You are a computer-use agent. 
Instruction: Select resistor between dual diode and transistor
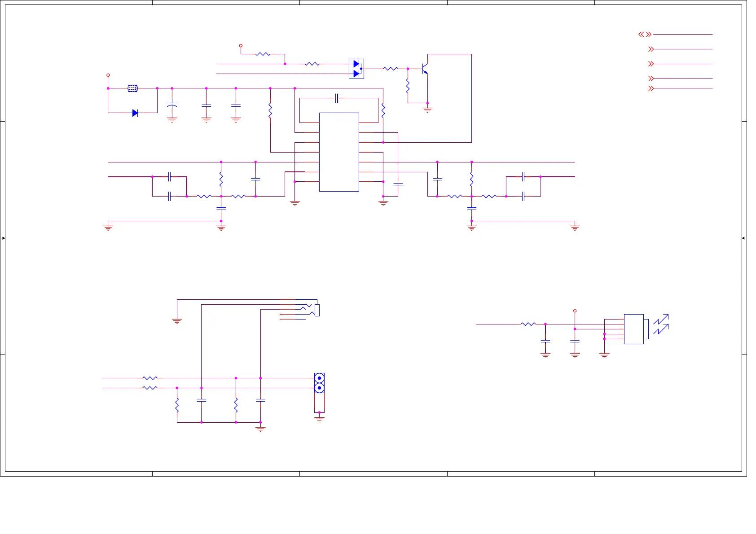[391, 69]
